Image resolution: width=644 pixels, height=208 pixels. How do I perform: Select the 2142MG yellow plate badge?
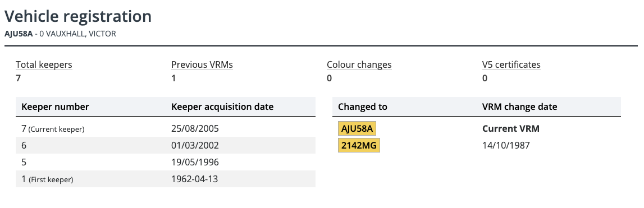point(359,145)
